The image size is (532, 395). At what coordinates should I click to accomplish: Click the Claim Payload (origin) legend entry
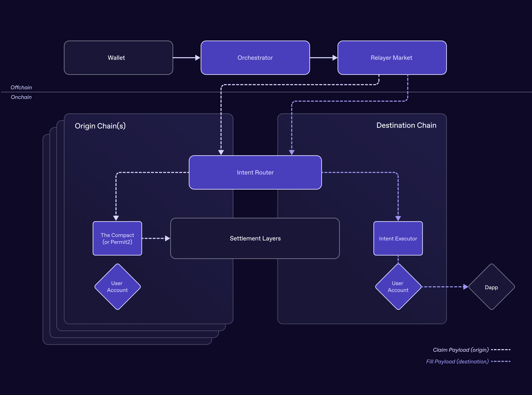click(461, 350)
